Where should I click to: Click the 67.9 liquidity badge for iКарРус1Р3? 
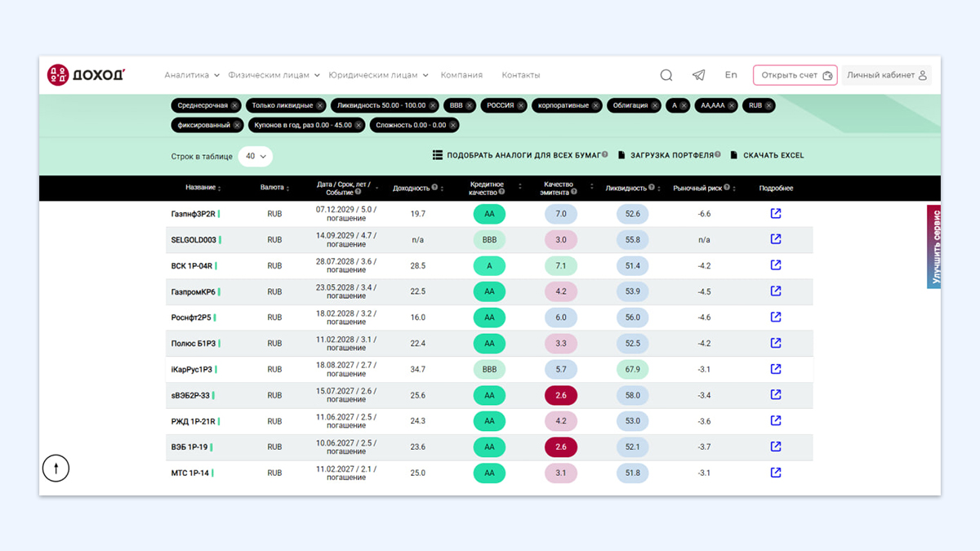pos(632,369)
